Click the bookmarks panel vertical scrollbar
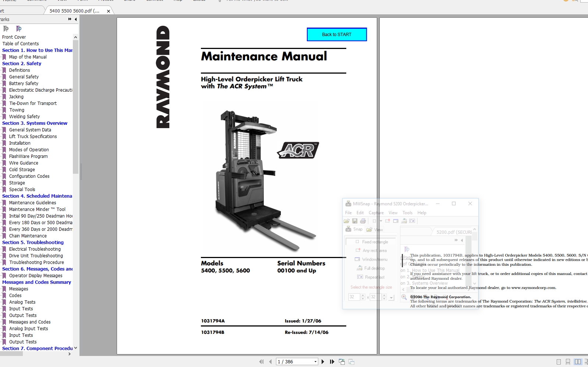588x367 pixels. tap(75, 110)
